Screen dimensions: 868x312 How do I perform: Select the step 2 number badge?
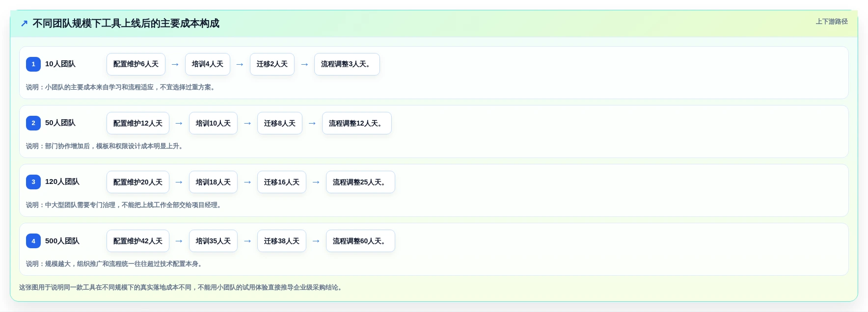tap(33, 123)
